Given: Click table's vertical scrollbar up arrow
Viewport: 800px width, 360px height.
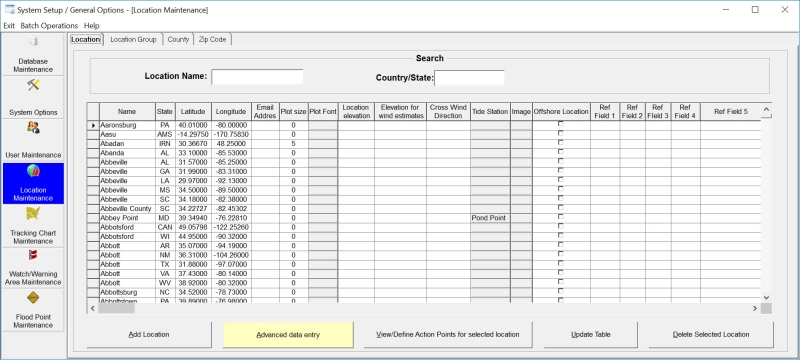Looking at the screenshot, I should click(766, 109).
